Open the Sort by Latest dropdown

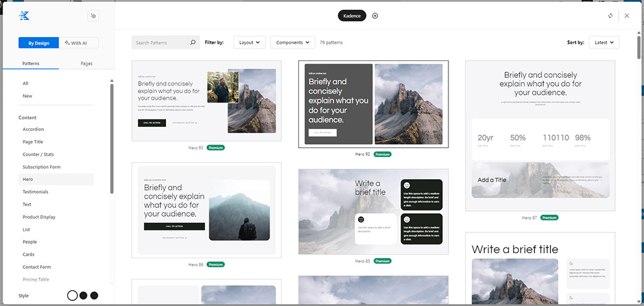604,43
